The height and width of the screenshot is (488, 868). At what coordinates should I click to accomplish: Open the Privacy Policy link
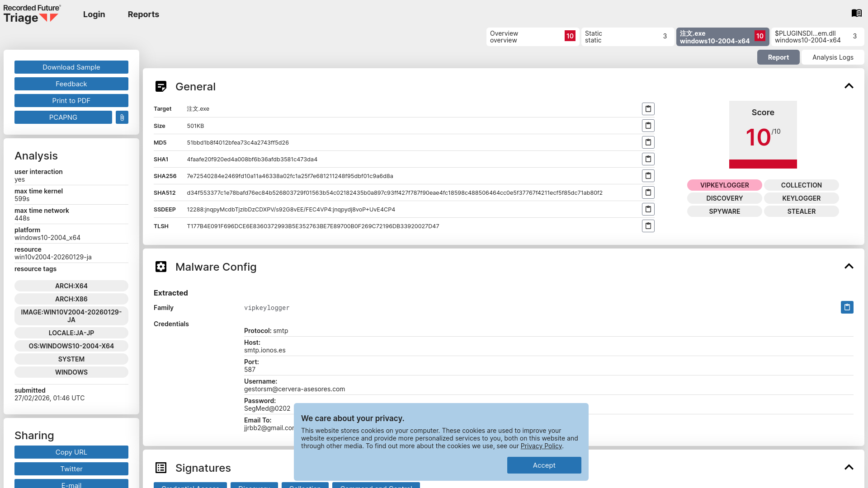click(541, 446)
